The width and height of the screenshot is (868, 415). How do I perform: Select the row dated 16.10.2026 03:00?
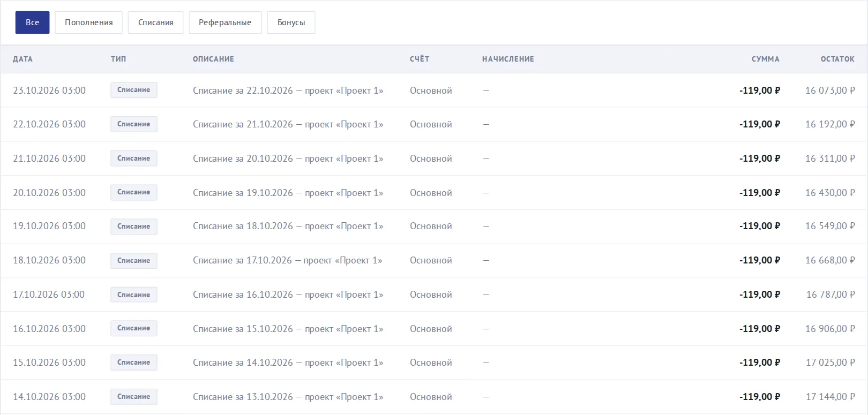coord(434,329)
